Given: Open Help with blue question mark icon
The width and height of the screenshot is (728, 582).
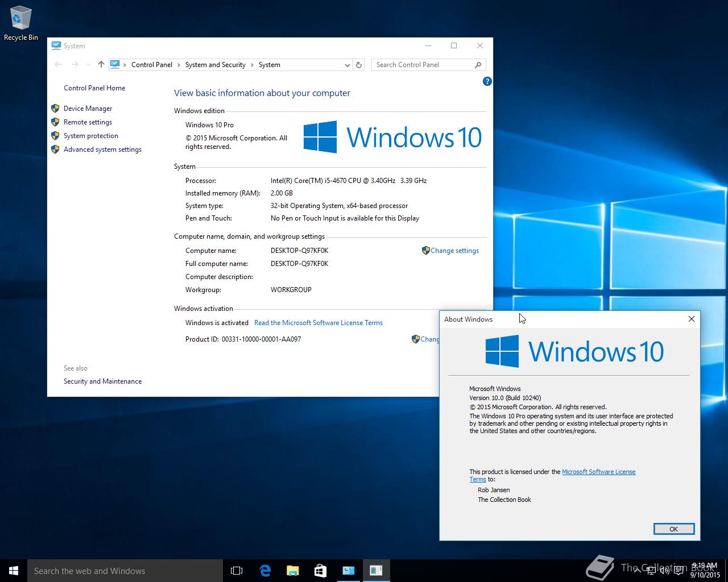Looking at the screenshot, I should pyautogui.click(x=487, y=81).
